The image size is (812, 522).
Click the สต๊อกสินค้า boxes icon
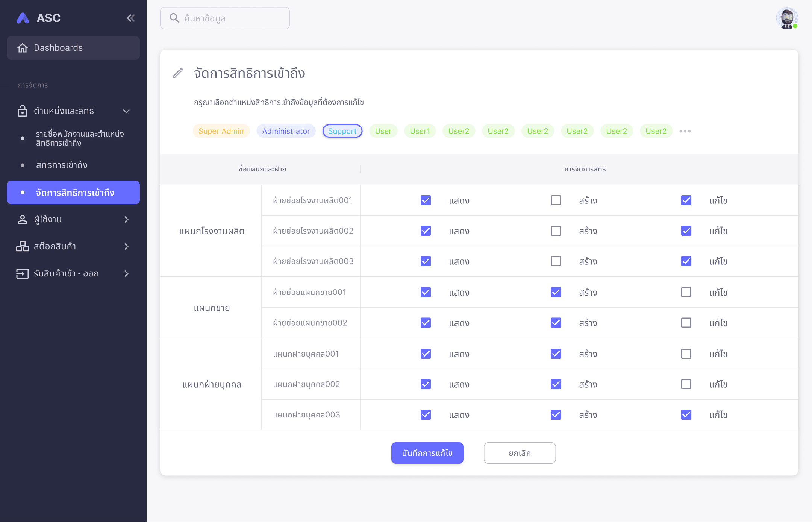(23, 246)
